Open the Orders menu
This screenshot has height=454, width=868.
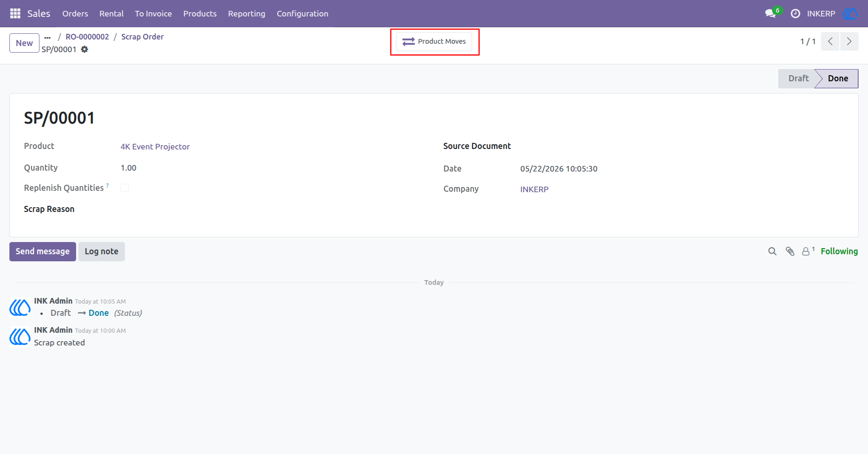[75, 14]
